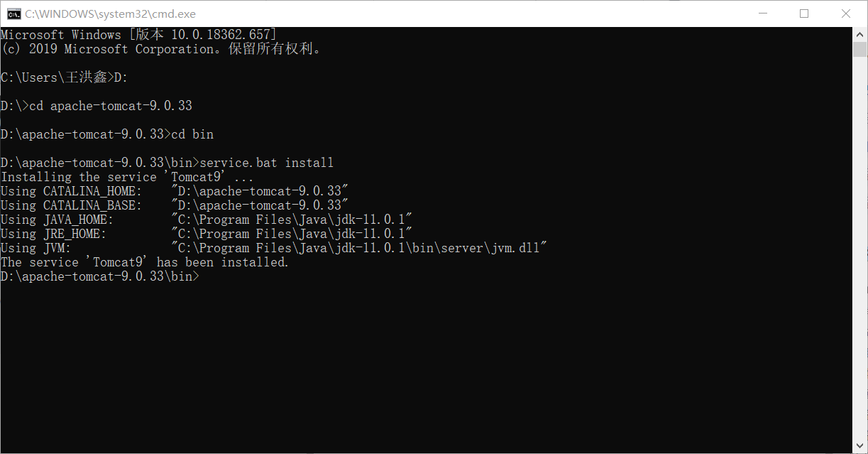868x454 pixels.
Task: Click the scrollbar up arrow
Action: click(860, 33)
